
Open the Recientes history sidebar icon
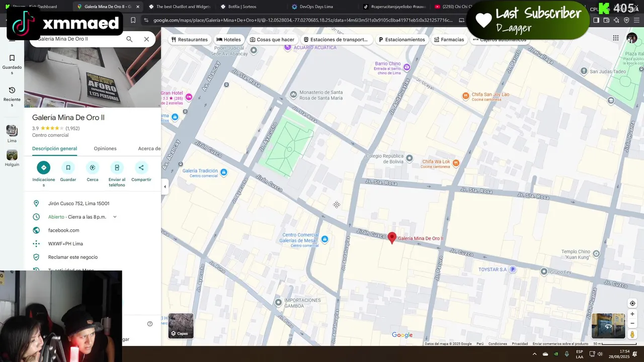tap(12, 97)
